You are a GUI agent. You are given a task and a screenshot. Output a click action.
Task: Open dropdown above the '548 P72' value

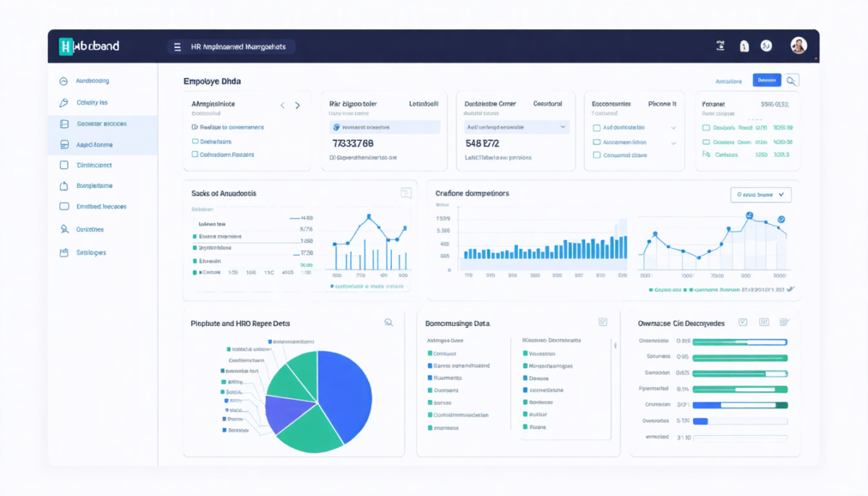[517, 127]
